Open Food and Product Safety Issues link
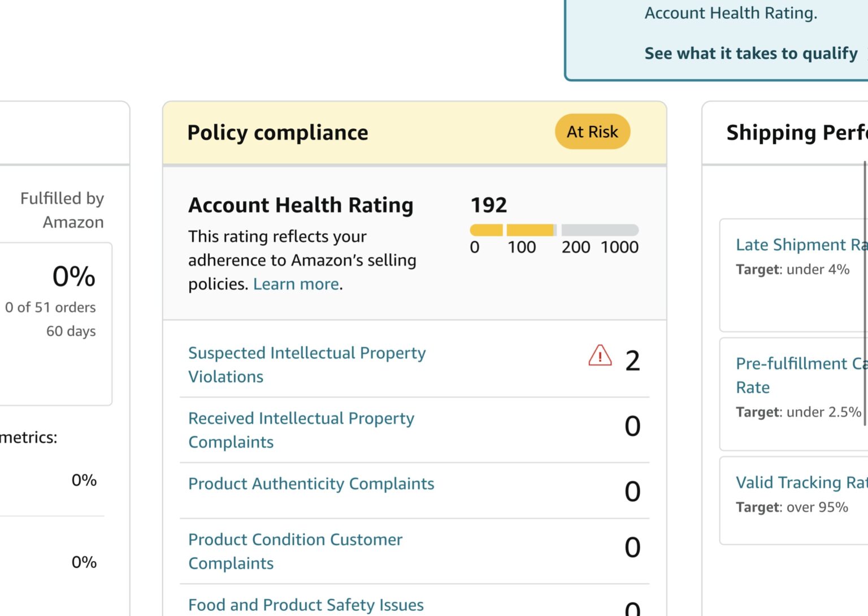The image size is (868, 616). tap(306, 605)
